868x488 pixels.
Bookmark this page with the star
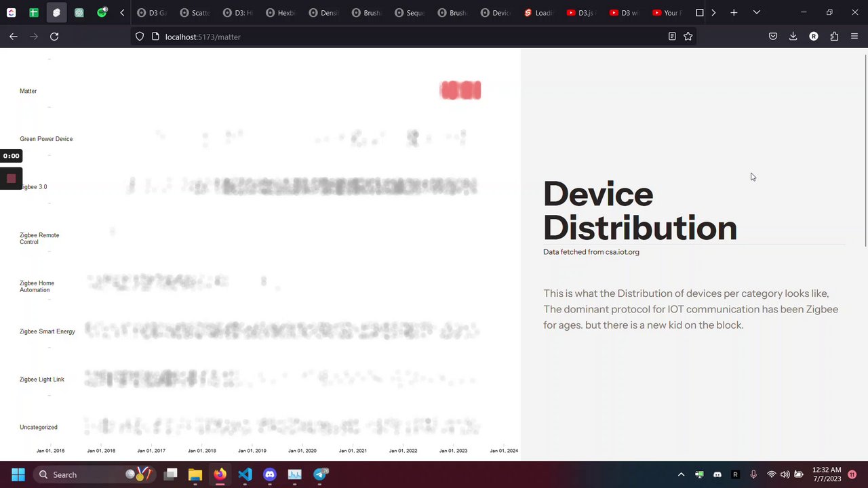[x=688, y=37]
